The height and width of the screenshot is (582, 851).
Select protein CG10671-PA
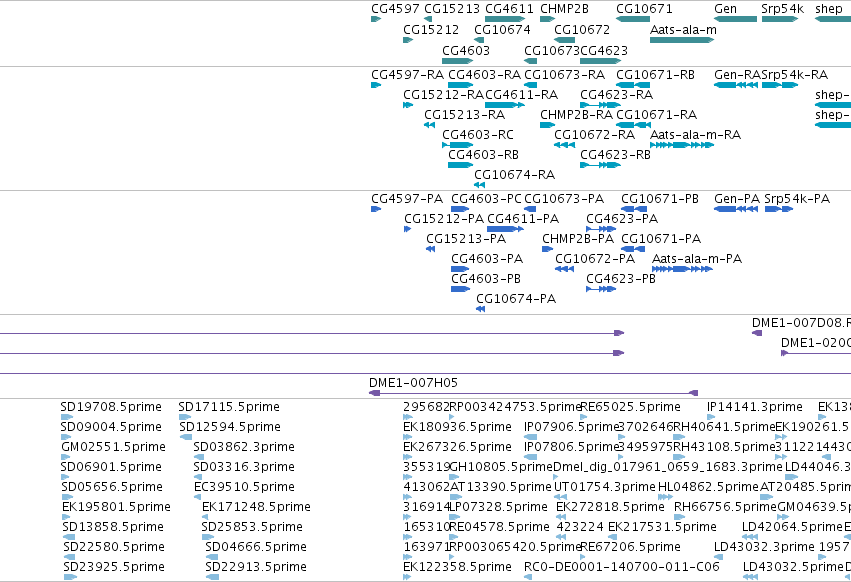click(x=661, y=239)
